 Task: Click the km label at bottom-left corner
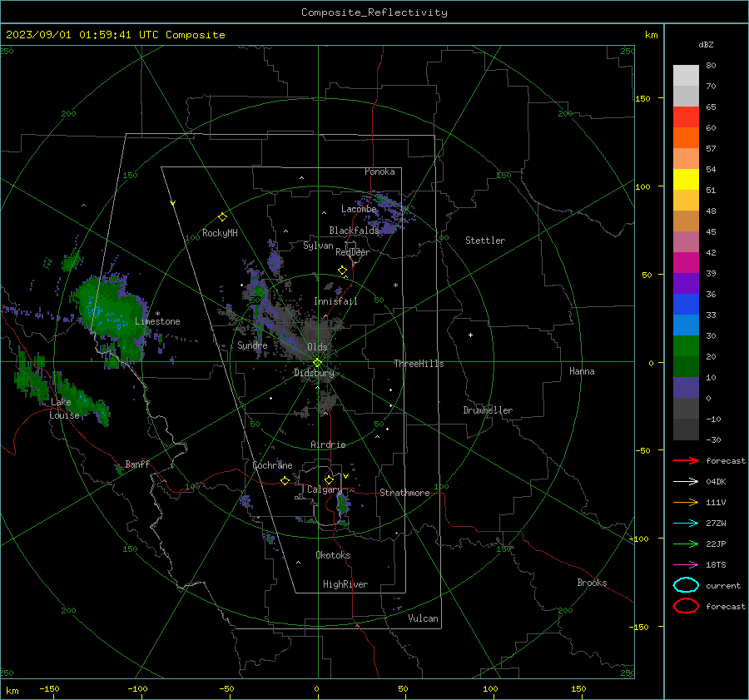(12, 691)
